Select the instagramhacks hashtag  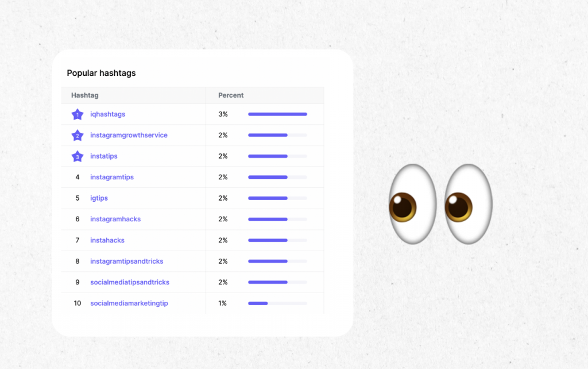pos(115,219)
